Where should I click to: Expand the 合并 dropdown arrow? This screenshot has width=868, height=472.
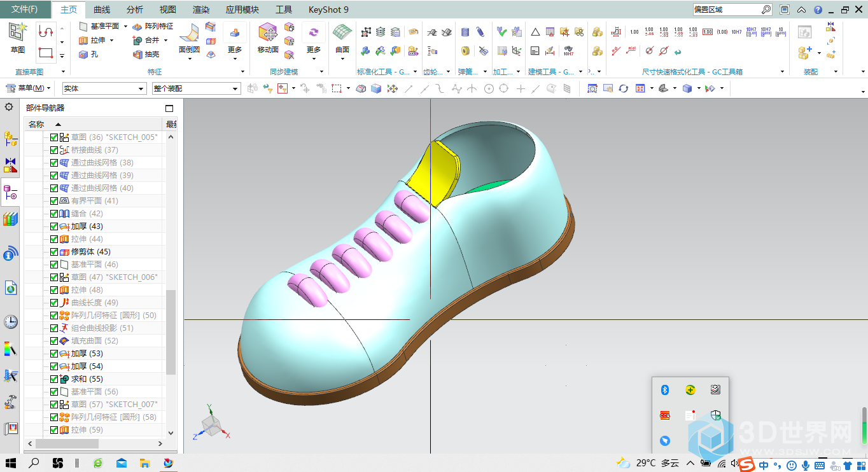tap(165, 40)
